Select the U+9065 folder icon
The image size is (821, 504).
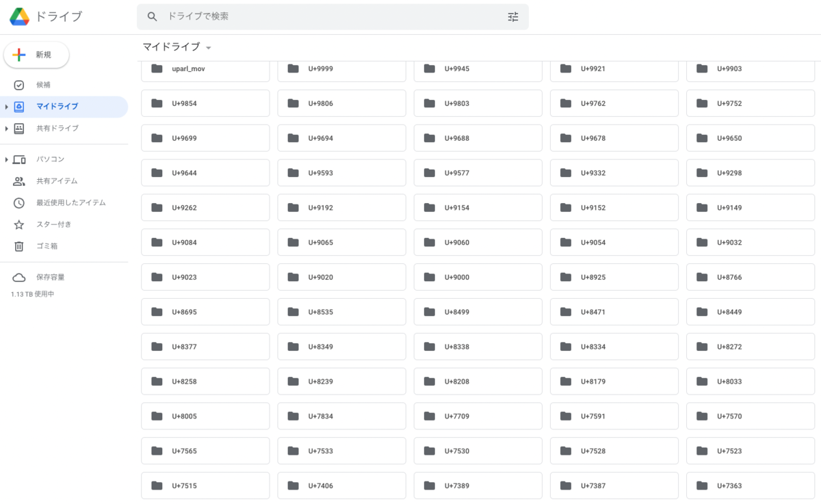pos(294,243)
